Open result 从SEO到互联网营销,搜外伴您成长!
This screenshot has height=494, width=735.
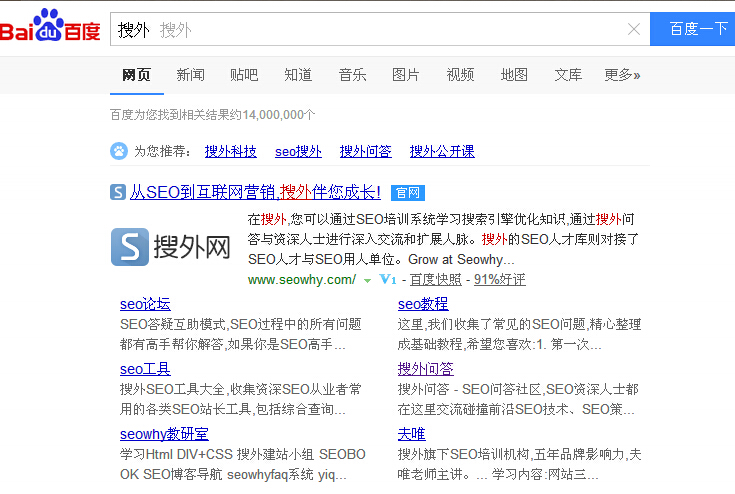(255, 192)
